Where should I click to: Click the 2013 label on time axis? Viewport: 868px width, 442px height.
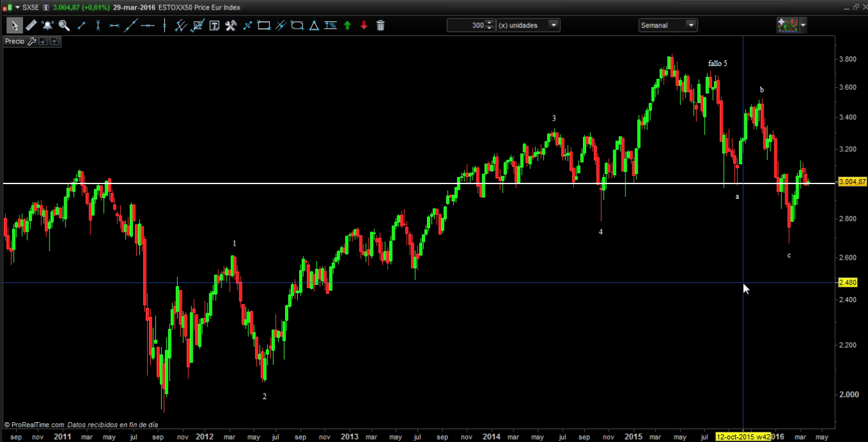click(x=349, y=437)
